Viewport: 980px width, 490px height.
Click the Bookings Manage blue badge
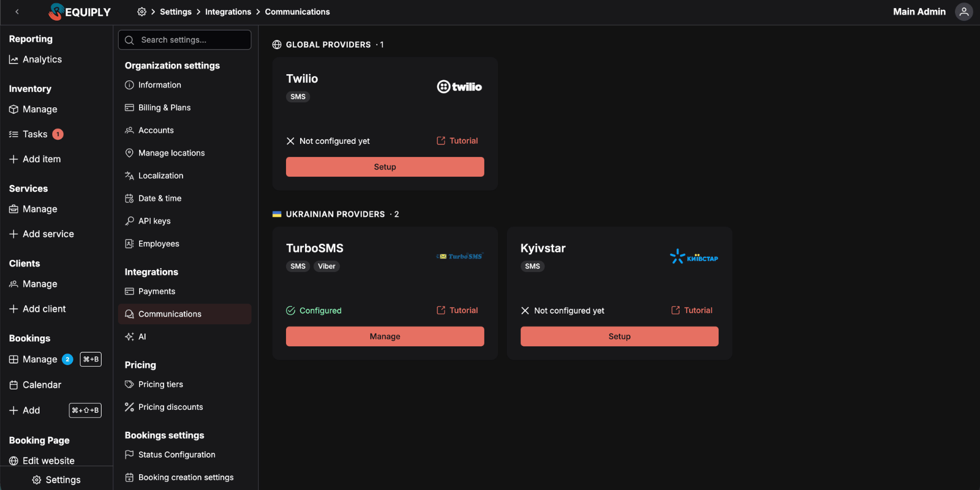pos(67,360)
